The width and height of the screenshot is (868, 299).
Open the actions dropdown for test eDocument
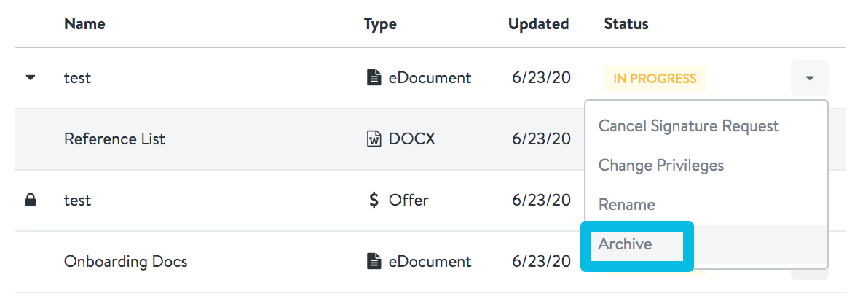pyautogui.click(x=809, y=78)
